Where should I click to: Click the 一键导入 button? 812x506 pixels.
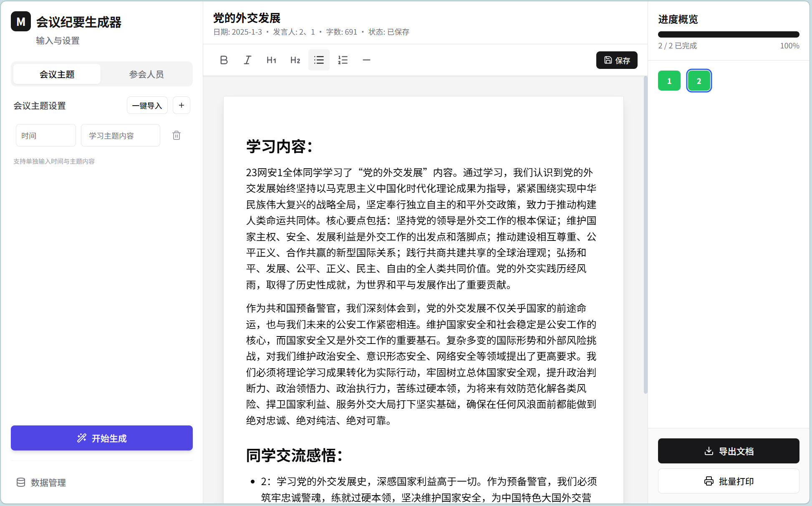147,105
